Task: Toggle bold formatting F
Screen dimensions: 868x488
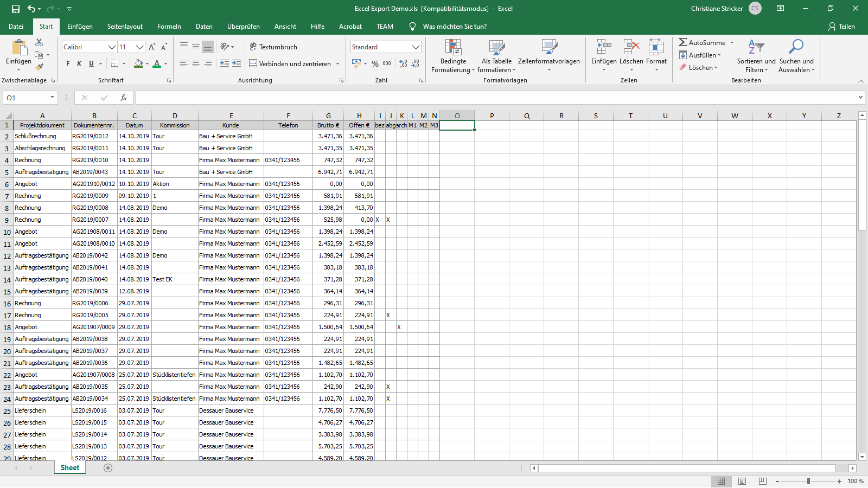Action: [68, 63]
